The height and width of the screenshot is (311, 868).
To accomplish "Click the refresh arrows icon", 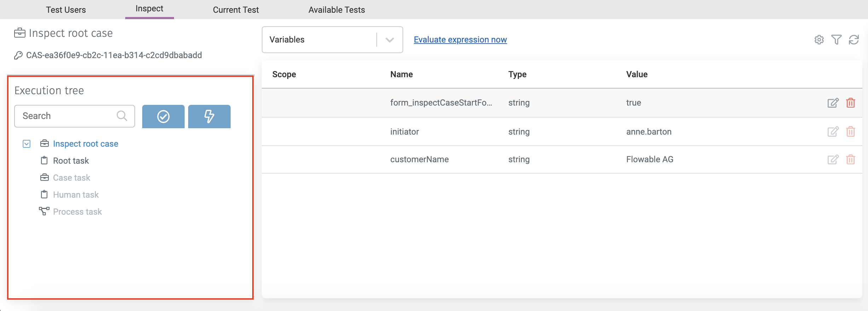I will (x=853, y=40).
